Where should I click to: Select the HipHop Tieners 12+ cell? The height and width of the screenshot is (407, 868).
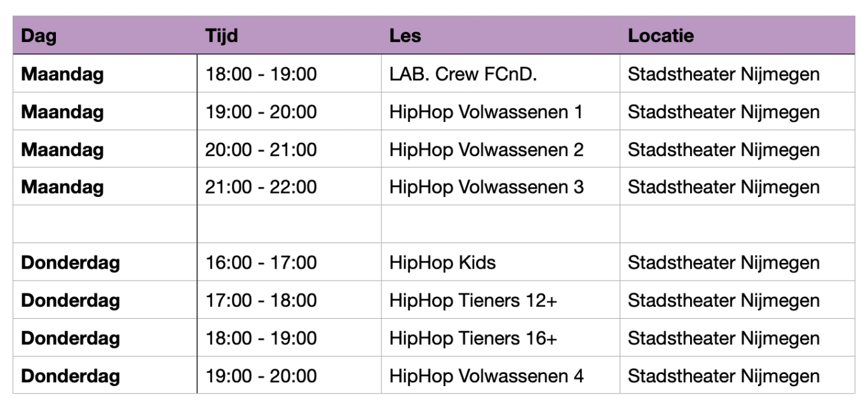click(x=473, y=300)
